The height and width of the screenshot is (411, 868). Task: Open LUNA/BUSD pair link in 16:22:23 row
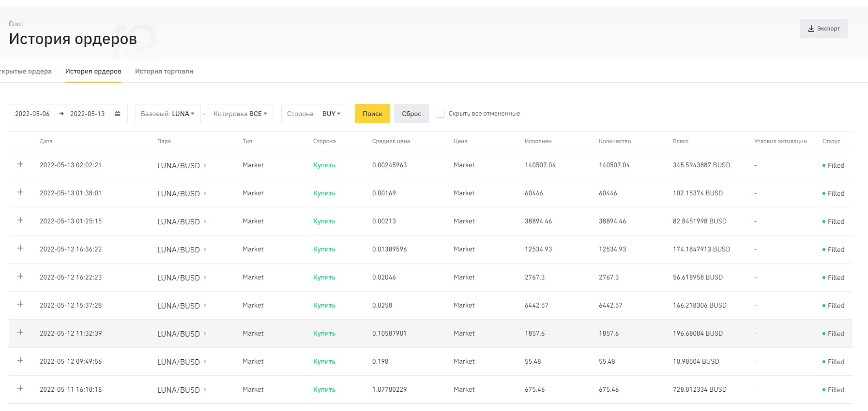click(x=182, y=278)
